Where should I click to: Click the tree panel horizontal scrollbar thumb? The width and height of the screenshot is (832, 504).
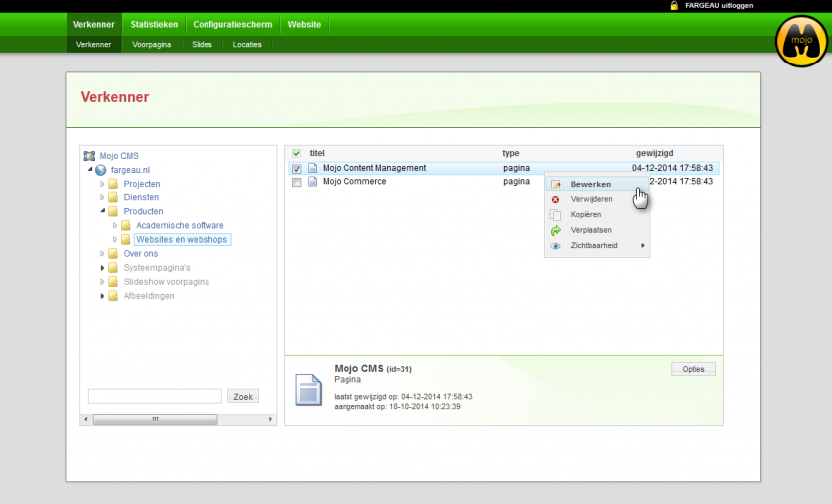tap(156, 420)
